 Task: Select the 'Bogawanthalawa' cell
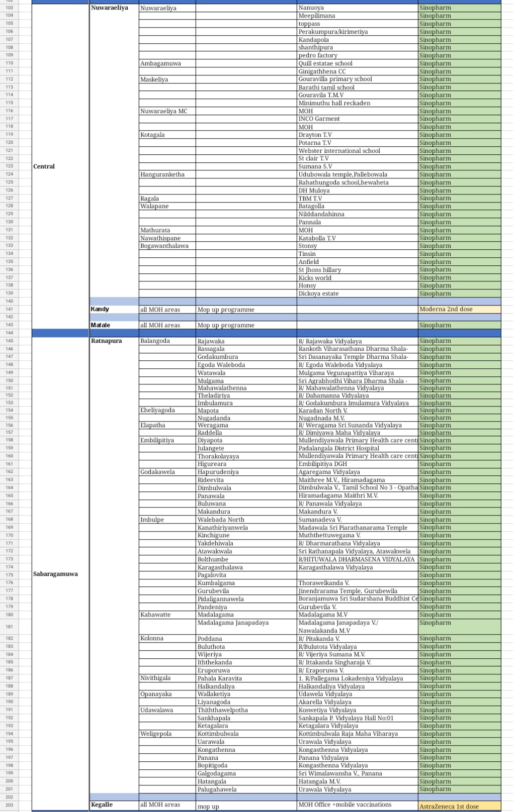(167, 246)
